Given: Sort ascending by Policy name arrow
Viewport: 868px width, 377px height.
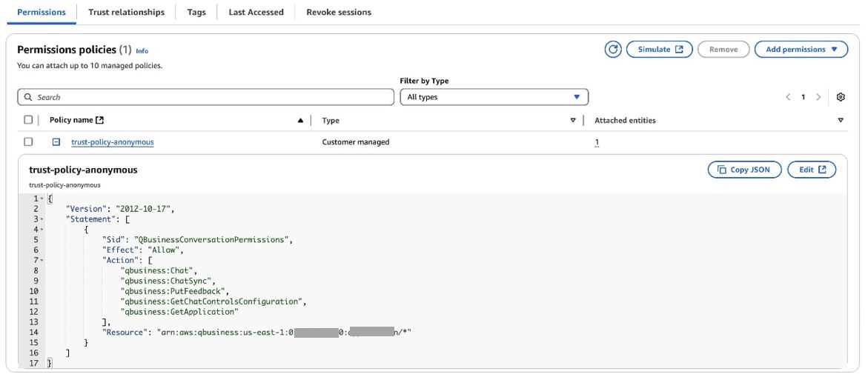Looking at the screenshot, I should (x=300, y=121).
